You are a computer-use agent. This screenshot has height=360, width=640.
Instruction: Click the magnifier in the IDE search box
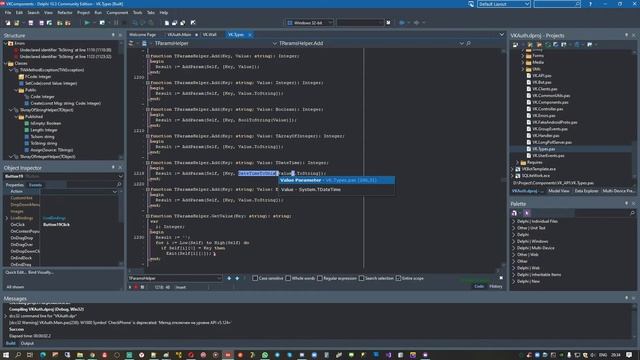tap(577, 4)
